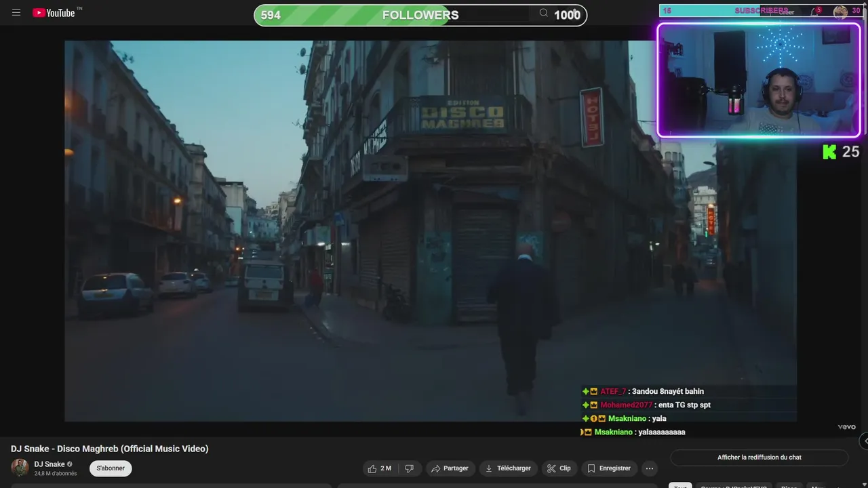Open the notifications bell

[815, 12]
